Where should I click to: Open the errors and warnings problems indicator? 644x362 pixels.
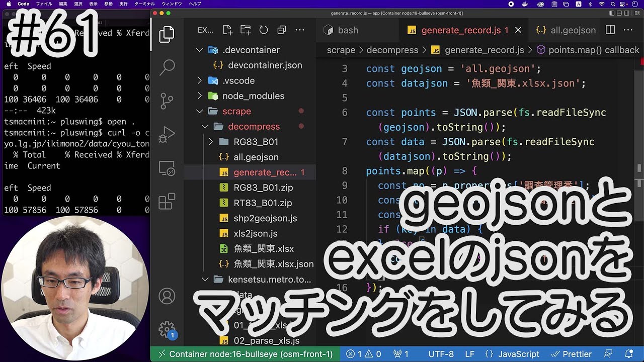(364, 354)
